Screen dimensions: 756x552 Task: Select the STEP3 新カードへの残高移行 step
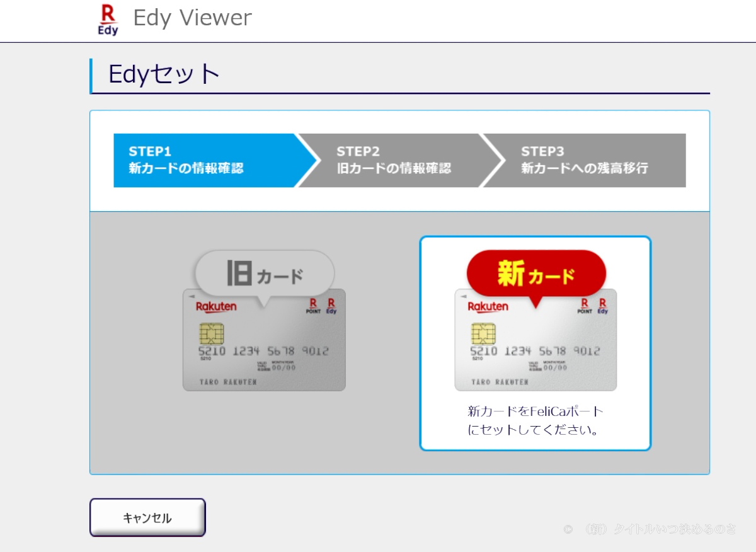pos(585,160)
